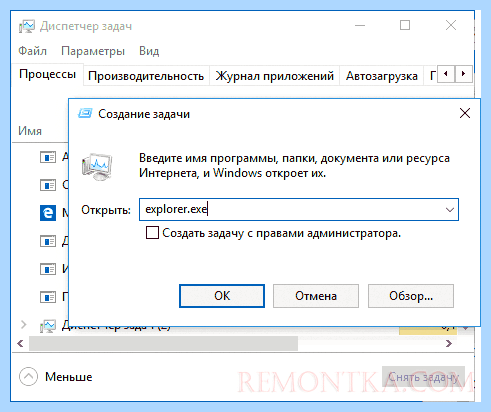Switch to the Процессы tab
The width and height of the screenshot is (491, 412).
click(x=47, y=74)
